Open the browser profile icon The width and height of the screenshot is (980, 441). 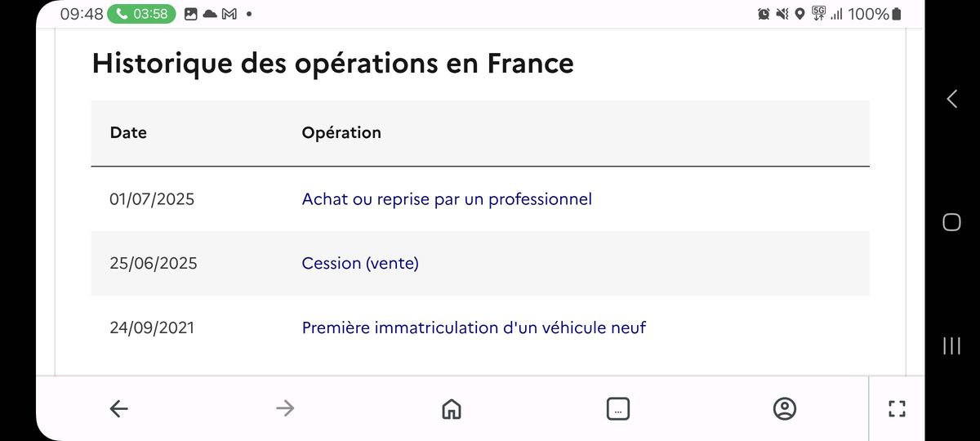tap(785, 409)
